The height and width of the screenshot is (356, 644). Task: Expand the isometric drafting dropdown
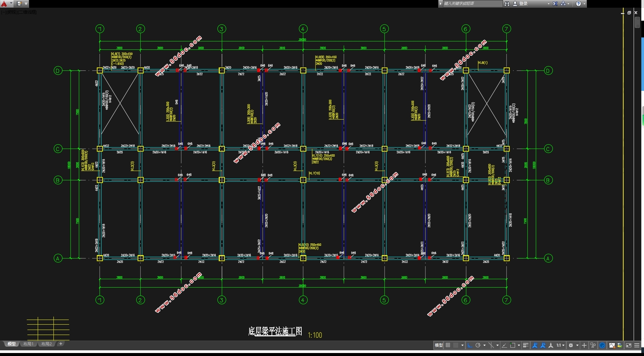497,345
